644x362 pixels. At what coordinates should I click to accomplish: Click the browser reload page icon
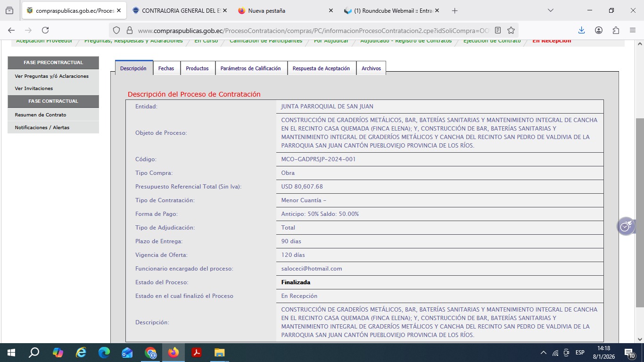[x=45, y=30]
